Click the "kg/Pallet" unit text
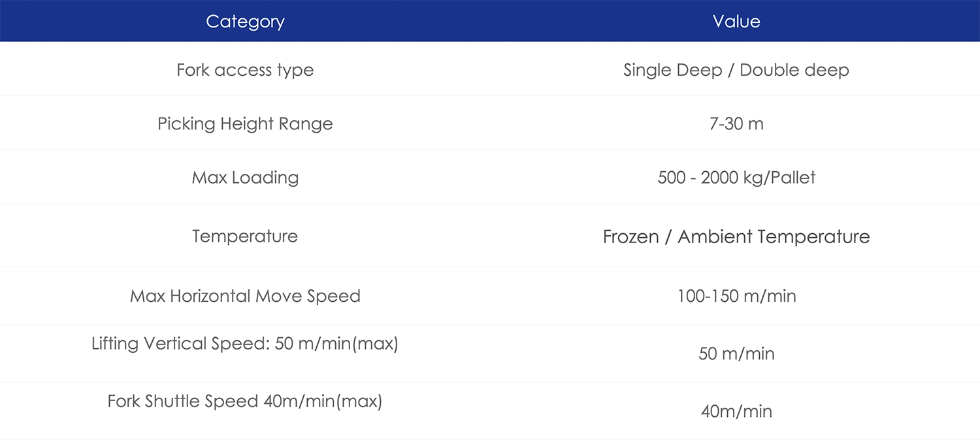980x441 pixels. [777, 177]
